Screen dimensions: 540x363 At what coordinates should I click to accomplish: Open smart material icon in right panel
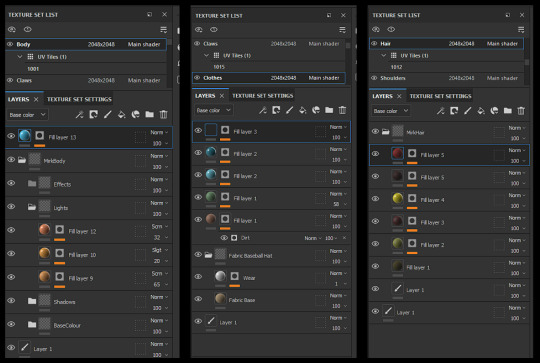coord(494,111)
